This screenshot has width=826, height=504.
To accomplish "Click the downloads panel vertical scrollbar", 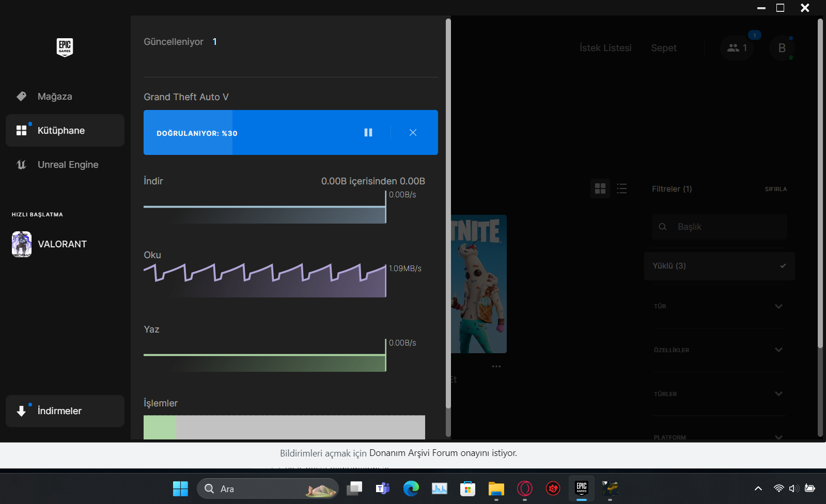I will [448, 213].
